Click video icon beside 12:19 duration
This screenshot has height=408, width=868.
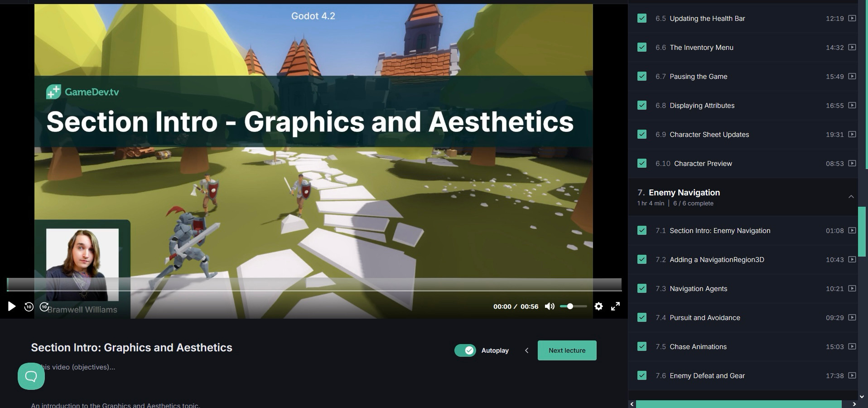(852, 18)
